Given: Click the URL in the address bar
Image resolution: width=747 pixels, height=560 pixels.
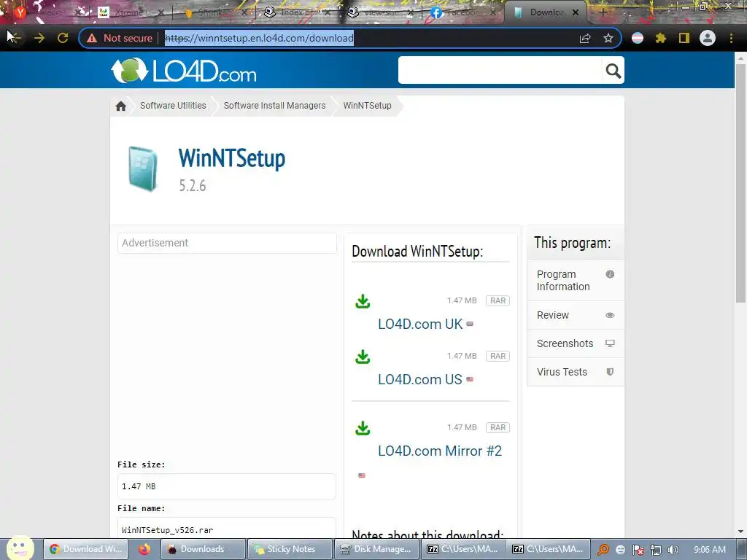Looking at the screenshot, I should point(259,38).
